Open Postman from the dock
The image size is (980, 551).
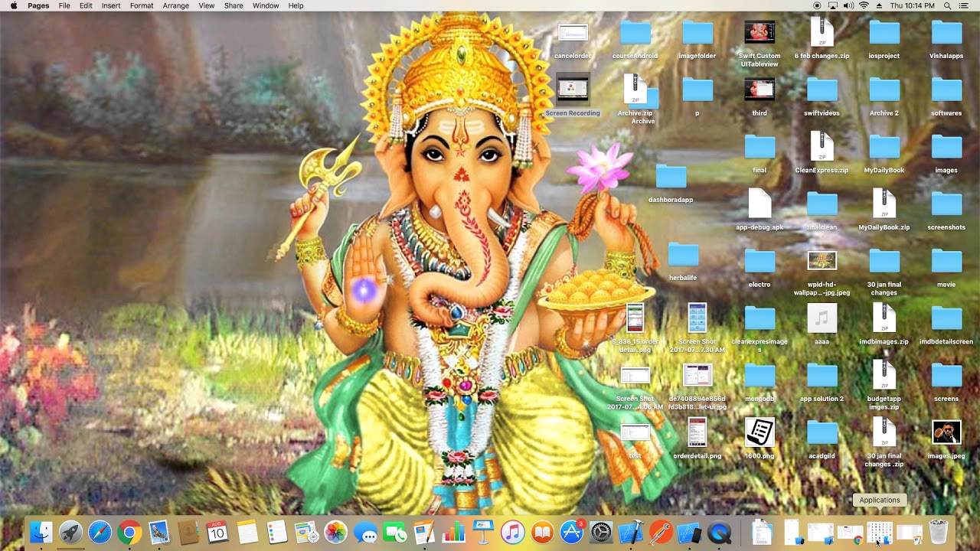coord(660,532)
